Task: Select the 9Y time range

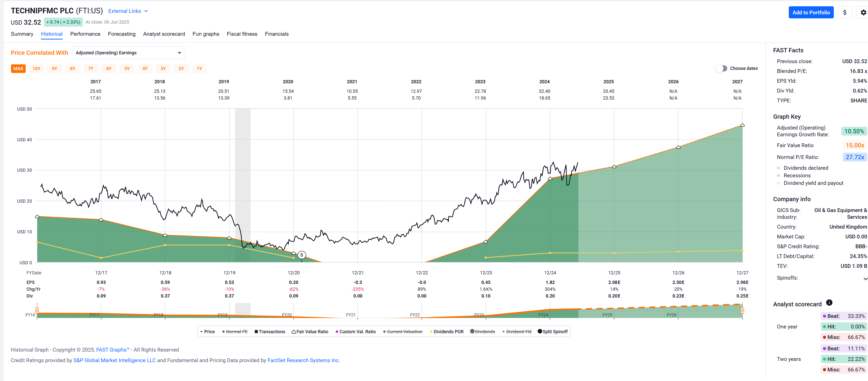Action: pos(55,69)
